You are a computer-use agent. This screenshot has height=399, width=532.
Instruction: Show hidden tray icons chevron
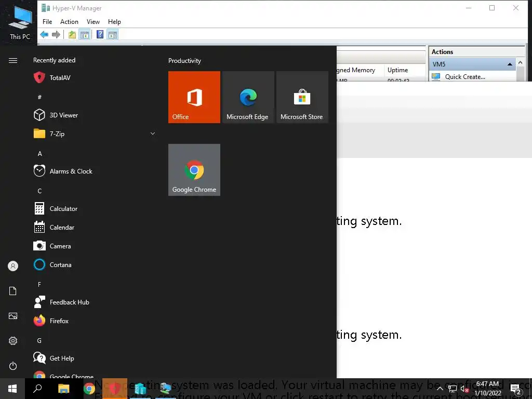tap(440, 389)
